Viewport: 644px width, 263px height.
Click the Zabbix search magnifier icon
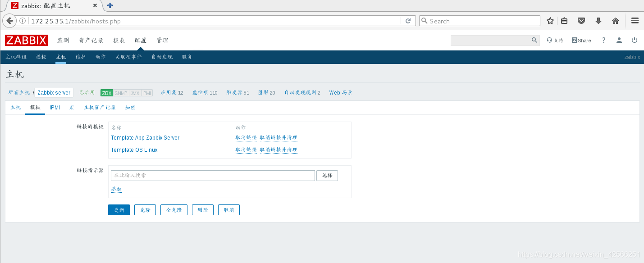534,40
